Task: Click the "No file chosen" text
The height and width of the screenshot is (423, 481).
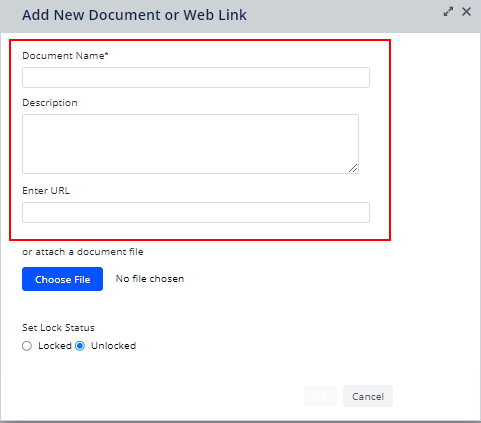Action: (x=150, y=279)
